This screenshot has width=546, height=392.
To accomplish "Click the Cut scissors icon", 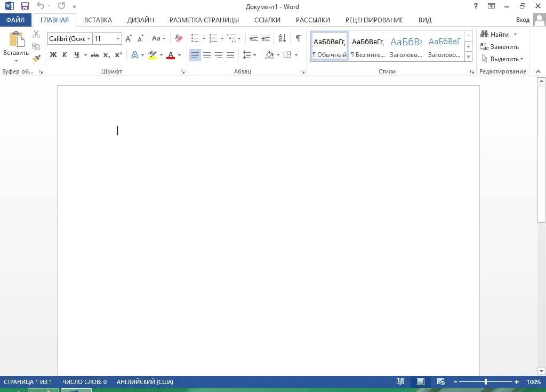I will [36, 34].
